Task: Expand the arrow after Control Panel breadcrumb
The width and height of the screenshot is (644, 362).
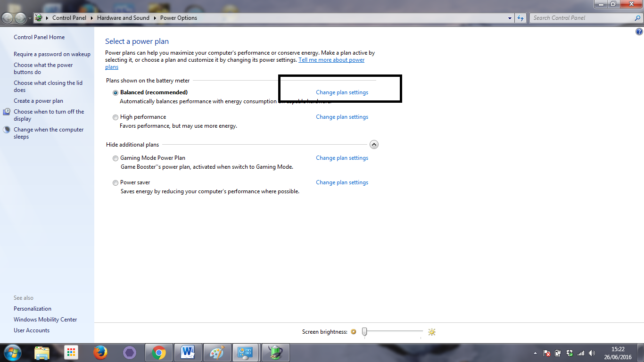Action: pos(93,18)
